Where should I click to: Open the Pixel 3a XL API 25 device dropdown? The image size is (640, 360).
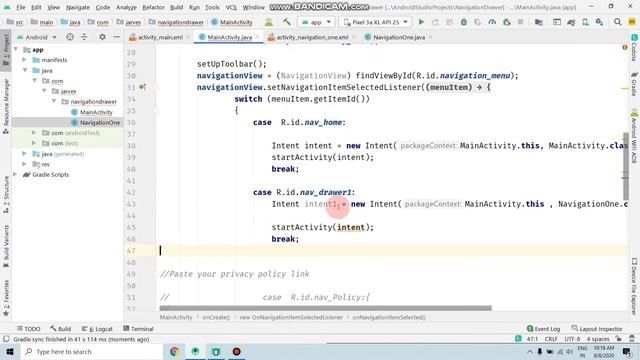375,22
